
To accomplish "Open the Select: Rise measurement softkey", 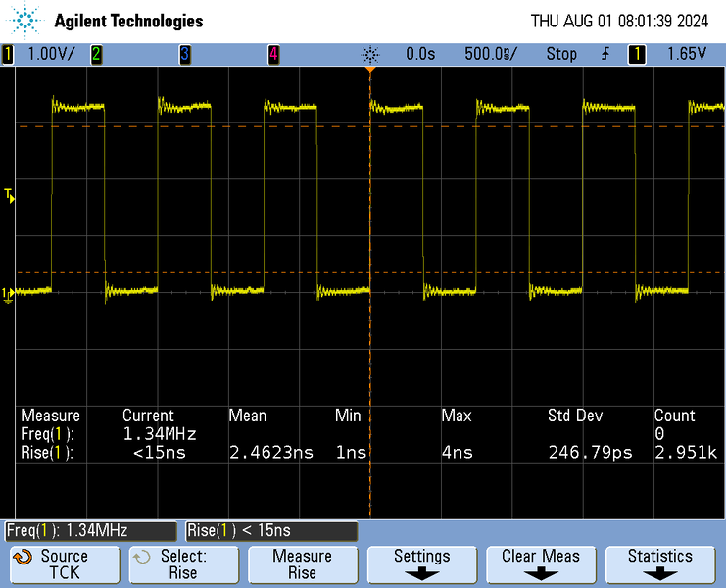I will [182, 564].
